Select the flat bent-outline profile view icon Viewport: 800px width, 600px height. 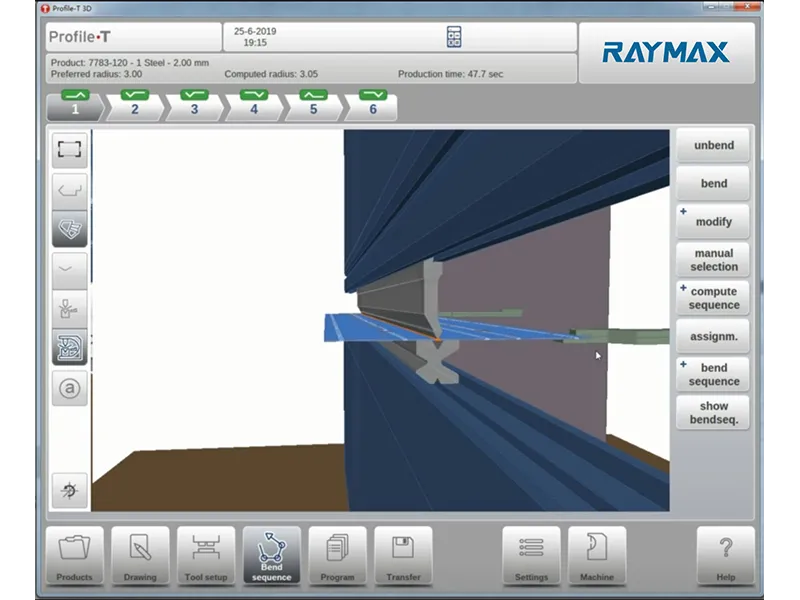(x=69, y=190)
